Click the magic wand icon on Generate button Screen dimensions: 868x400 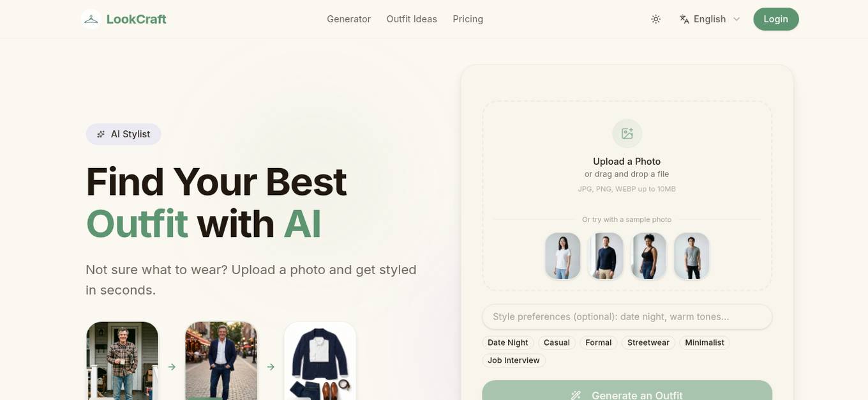576,396
